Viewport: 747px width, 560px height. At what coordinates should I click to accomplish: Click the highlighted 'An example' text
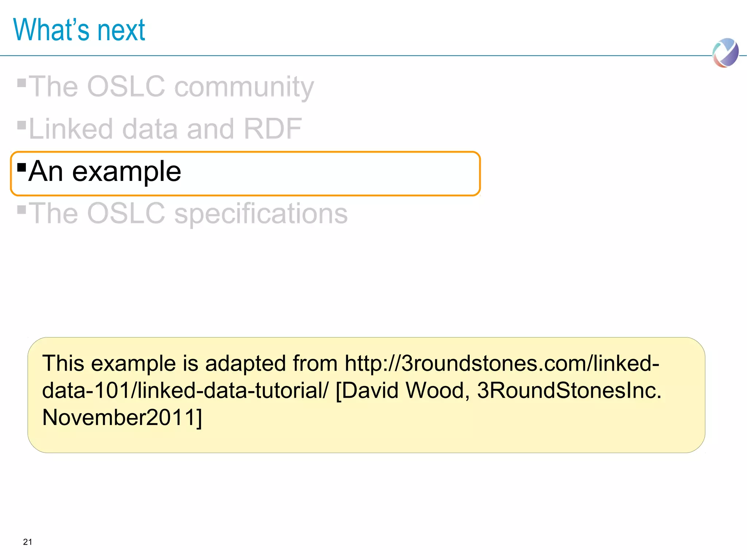coord(105,171)
